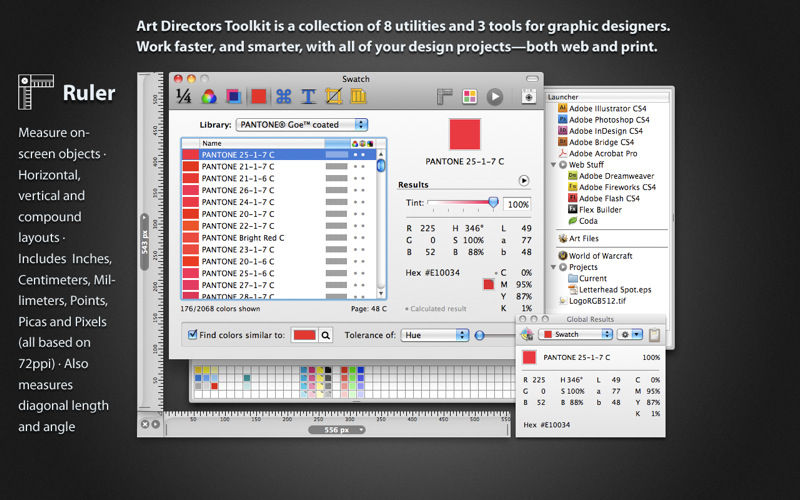Launch Adobe Flash CS4 from Launcher
This screenshot has height=500, width=800.
click(604, 198)
